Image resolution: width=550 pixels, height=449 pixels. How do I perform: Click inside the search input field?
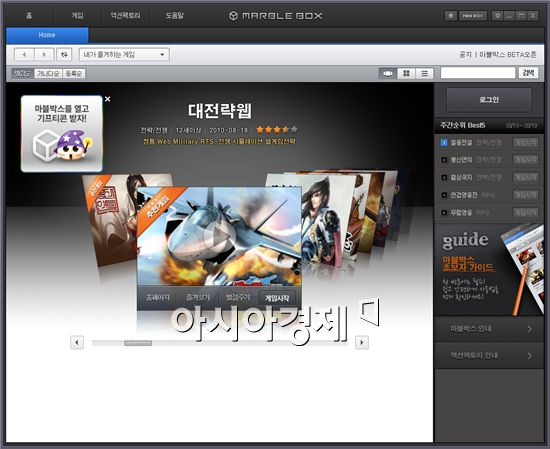point(478,73)
